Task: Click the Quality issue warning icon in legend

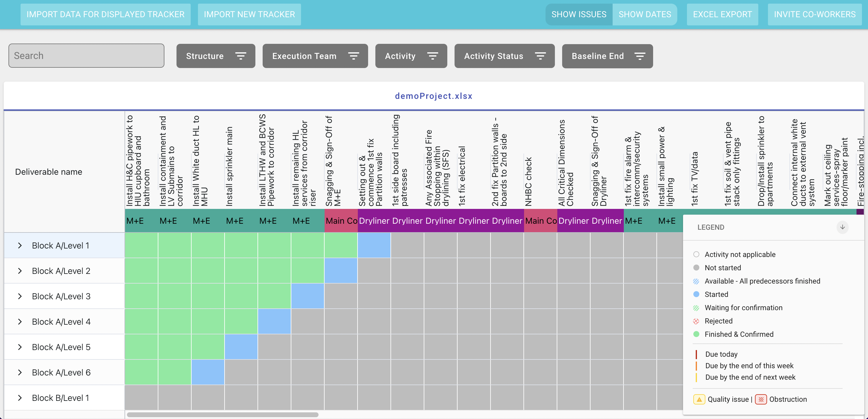Action: (699, 399)
